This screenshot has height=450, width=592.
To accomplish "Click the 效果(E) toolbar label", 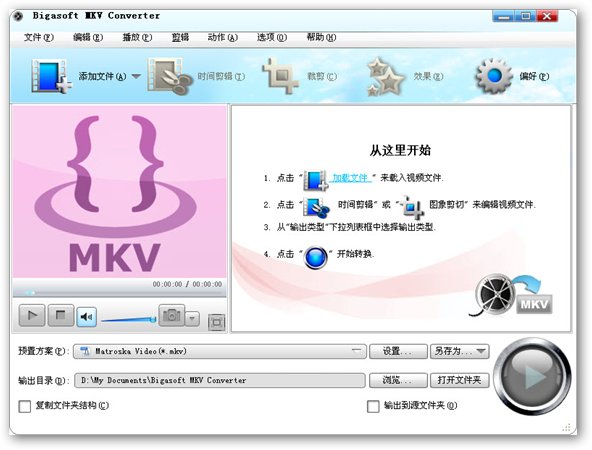I will coord(429,76).
